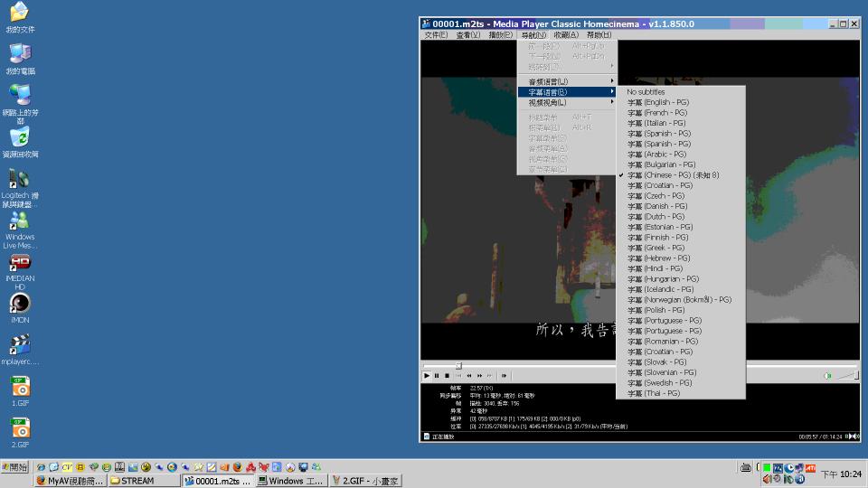Open the iMON desktop shortcut
868x488 pixels.
[x=20, y=304]
